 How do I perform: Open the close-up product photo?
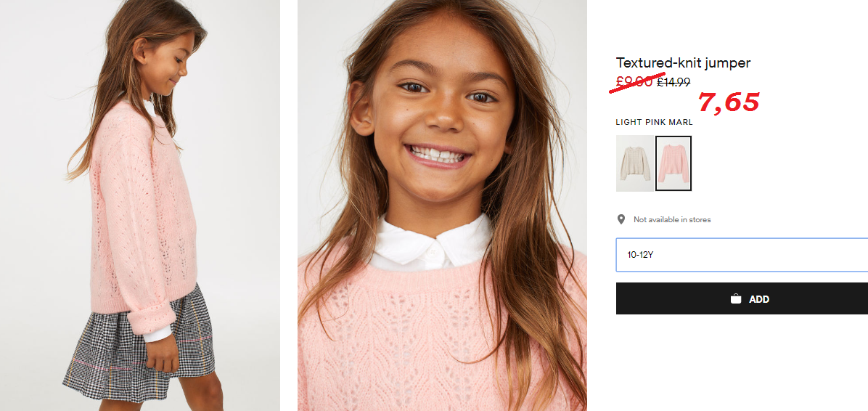click(x=442, y=206)
